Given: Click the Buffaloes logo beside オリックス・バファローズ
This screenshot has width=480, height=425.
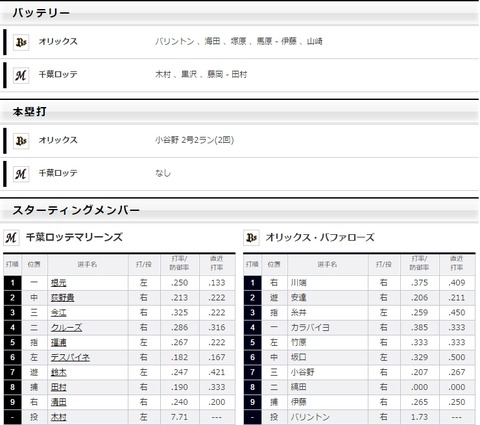Looking at the screenshot, I should click(251, 238).
